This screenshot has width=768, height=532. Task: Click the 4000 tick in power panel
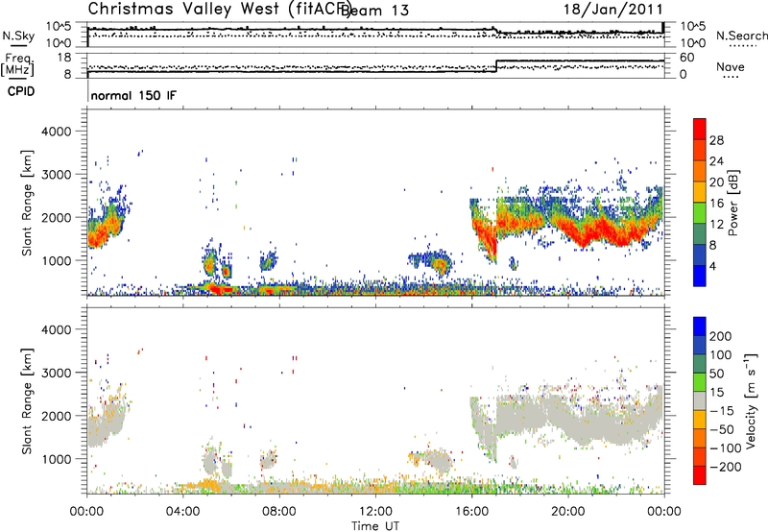pos(56,132)
